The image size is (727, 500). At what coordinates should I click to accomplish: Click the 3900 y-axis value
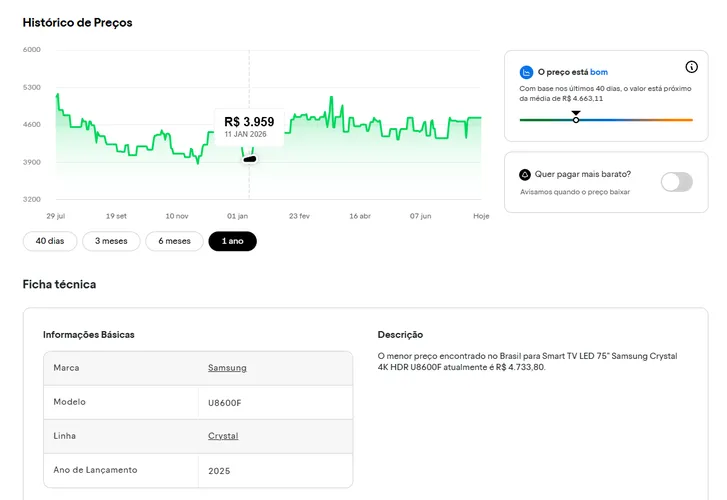click(32, 162)
